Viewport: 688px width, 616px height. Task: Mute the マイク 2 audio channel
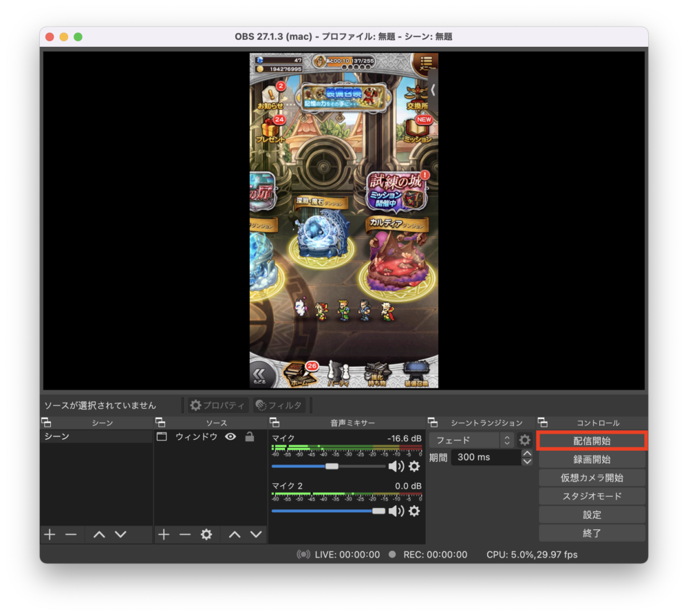click(x=396, y=511)
